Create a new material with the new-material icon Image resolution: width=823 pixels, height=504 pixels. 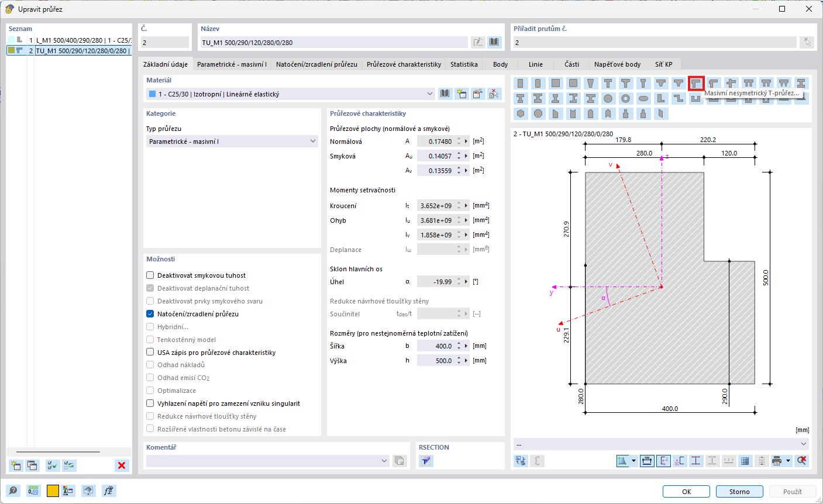pos(462,94)
